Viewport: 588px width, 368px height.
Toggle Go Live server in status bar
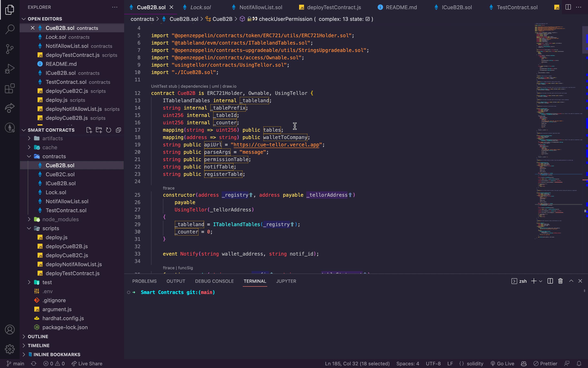click(502, 363)
